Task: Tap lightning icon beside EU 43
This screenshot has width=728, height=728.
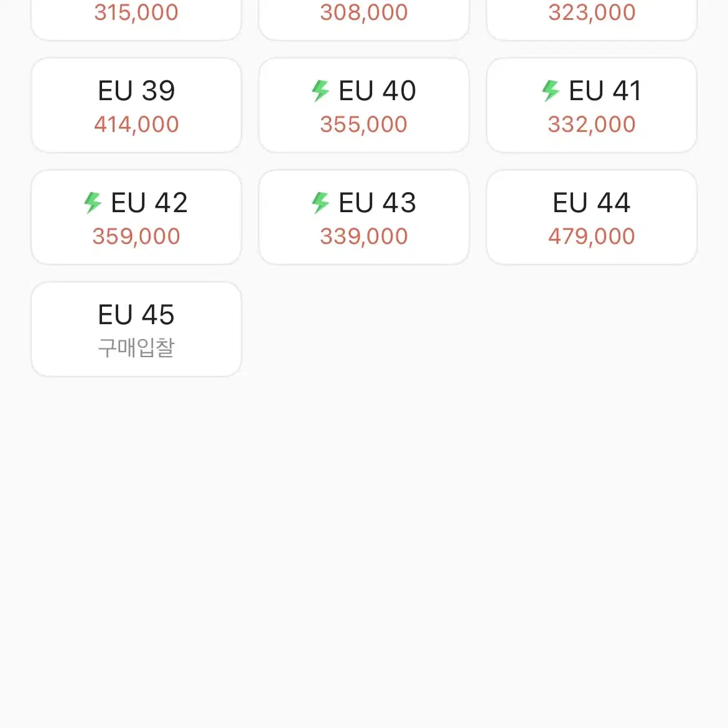Action: pyautogui.click(x=320, y=203)
